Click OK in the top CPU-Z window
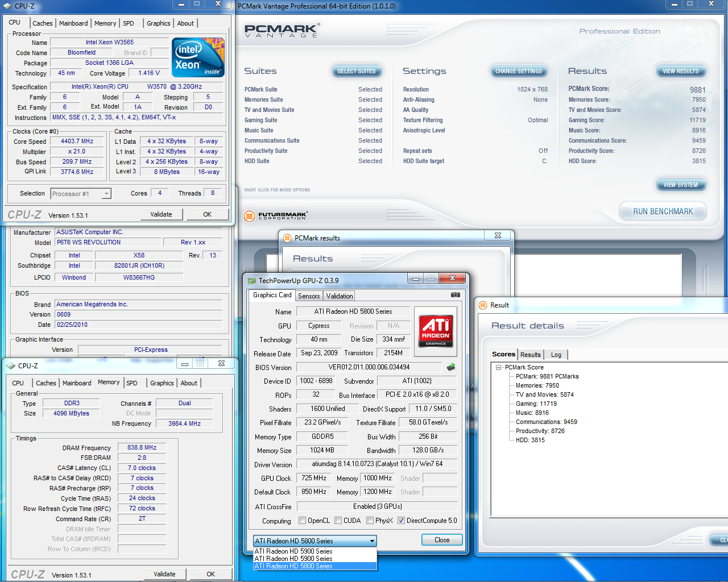728x582 pixels. (208, 214)
